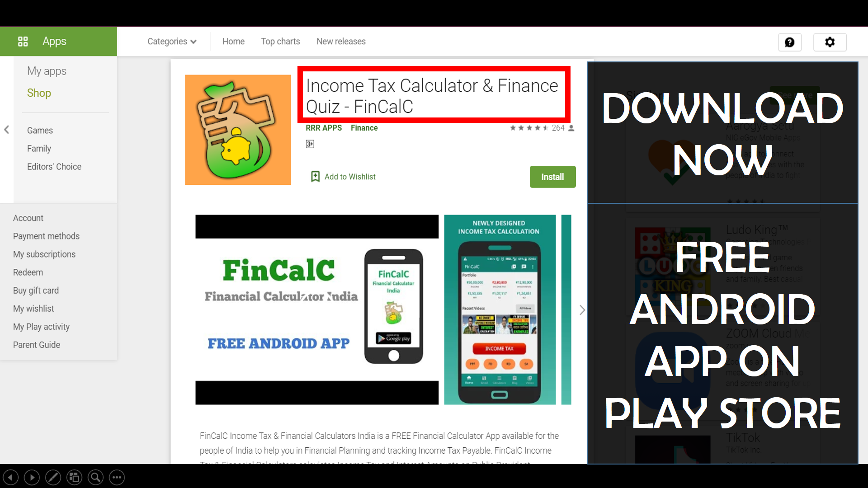Click the FinCalC app icon
The height and width of the screenshot is (488, 868).
[x=238, y=129]
